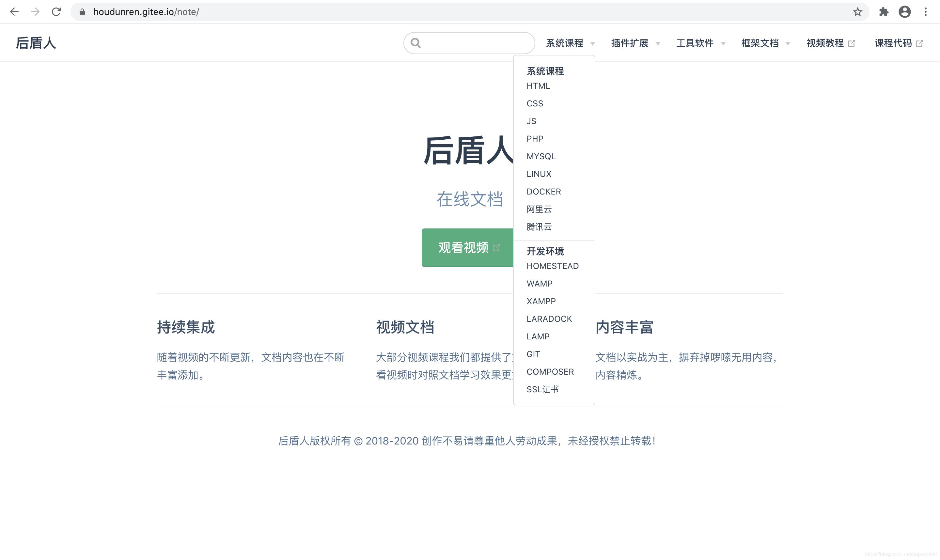The height and width of the screenshot is (560, 940).
Task: Click the 视频文档 feature heading
Action: pos(405,327)
